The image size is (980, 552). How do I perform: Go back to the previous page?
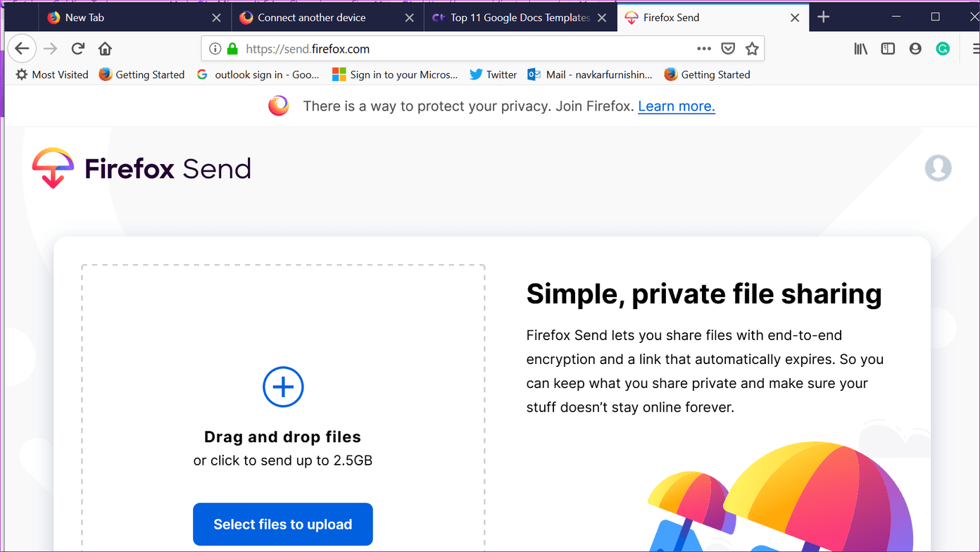click(22, 49)
